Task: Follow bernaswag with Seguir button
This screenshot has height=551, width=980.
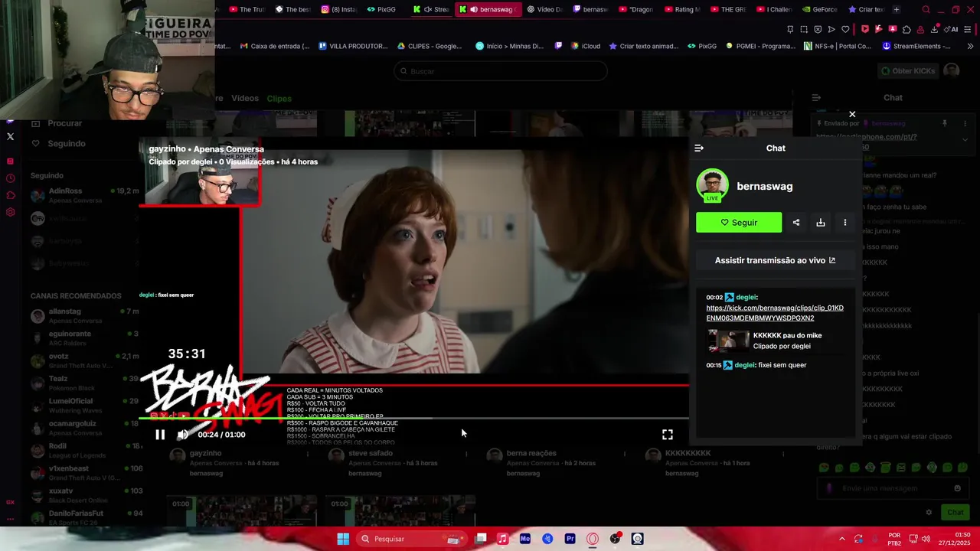Action: pos(739,223)
